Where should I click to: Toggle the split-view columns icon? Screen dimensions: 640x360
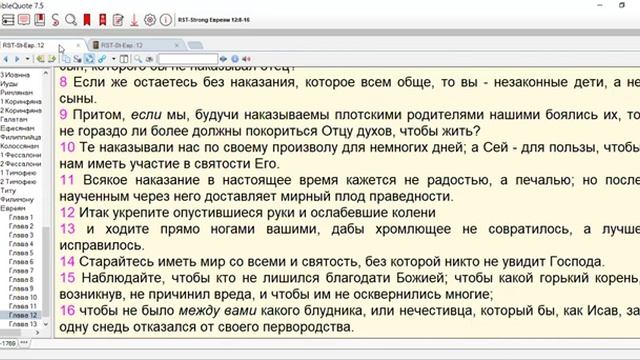point(124,59)
